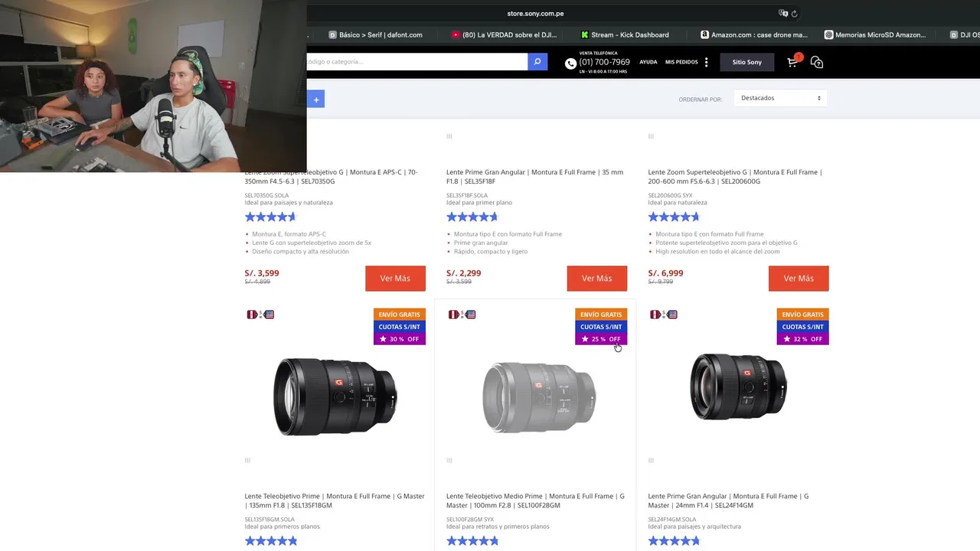Reload the page with the refresh icon

point(794,14)
